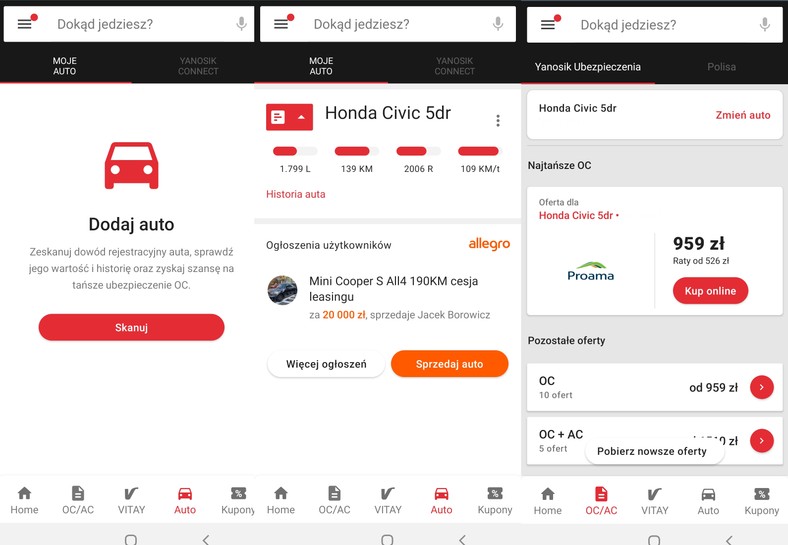Tap microphone icon on first phone screen

coord(241,24)
